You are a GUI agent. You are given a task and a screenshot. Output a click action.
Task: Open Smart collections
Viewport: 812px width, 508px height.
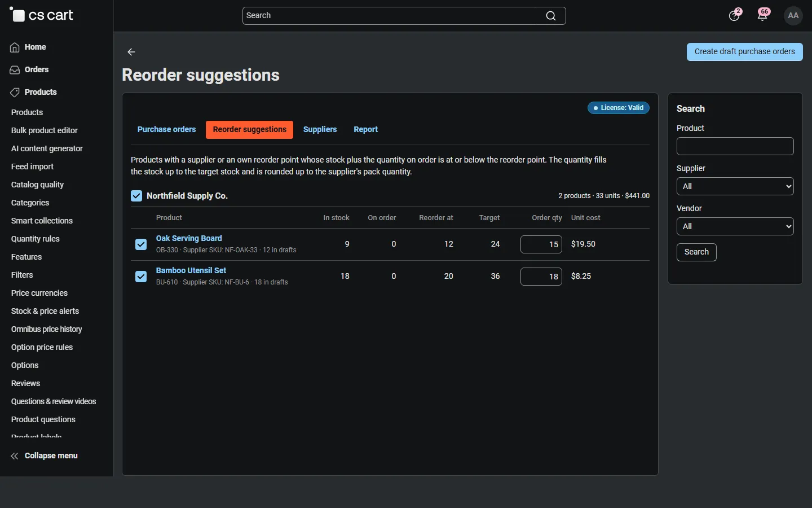[42, 221]
